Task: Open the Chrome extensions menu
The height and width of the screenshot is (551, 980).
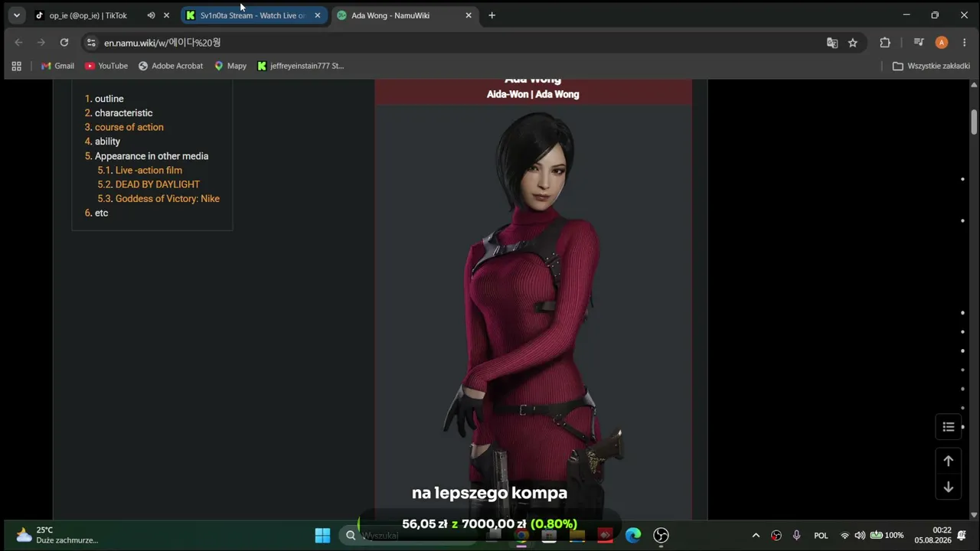Action: pyautogui.click(x=885, y=43)
